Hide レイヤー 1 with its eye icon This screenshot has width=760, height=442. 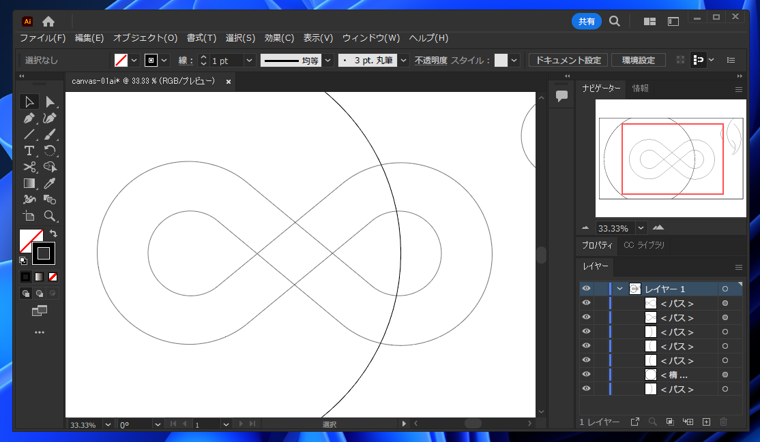[586, 289]
